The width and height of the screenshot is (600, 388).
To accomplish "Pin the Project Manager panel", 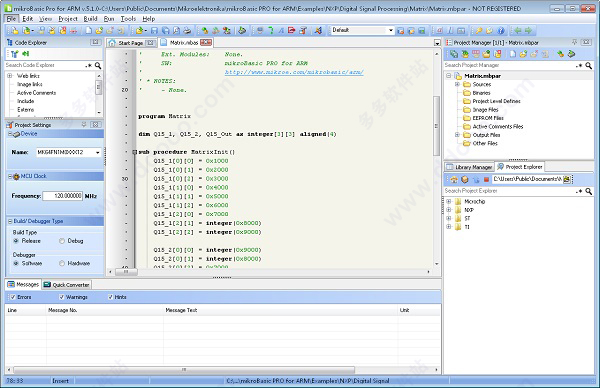I will pyautogui.click(x=574, y=42).
